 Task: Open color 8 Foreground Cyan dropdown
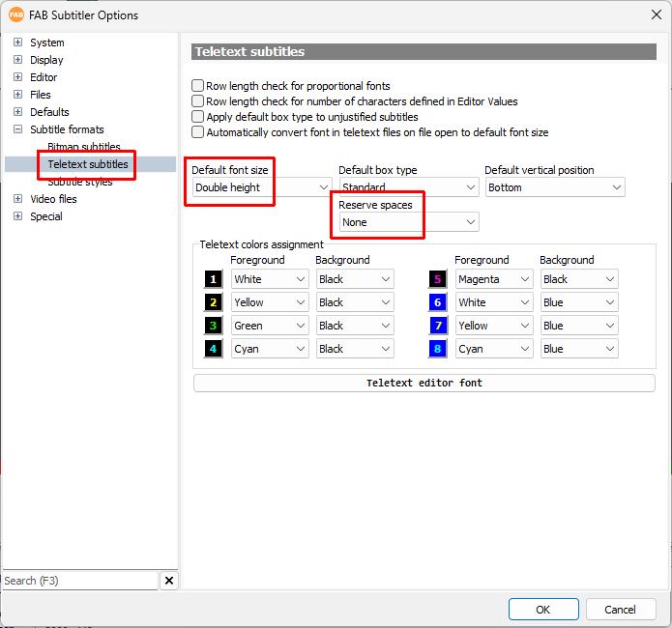(x=494, y=349)
